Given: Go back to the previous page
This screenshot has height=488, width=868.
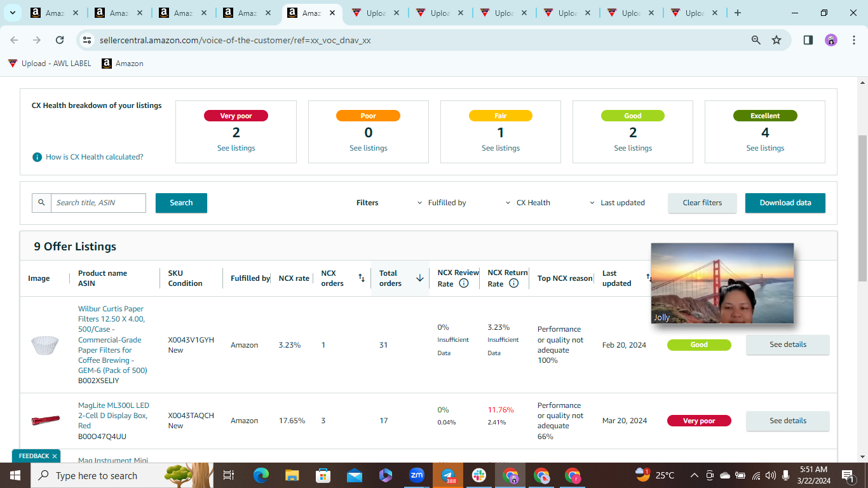Looking at the screenshot, I should (14, 40).
